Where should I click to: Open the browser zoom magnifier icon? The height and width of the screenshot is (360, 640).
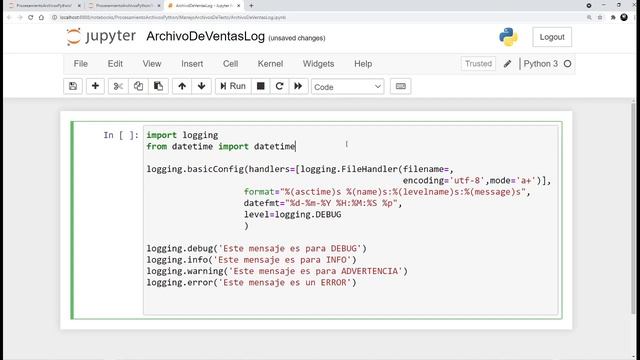[589, 18]
